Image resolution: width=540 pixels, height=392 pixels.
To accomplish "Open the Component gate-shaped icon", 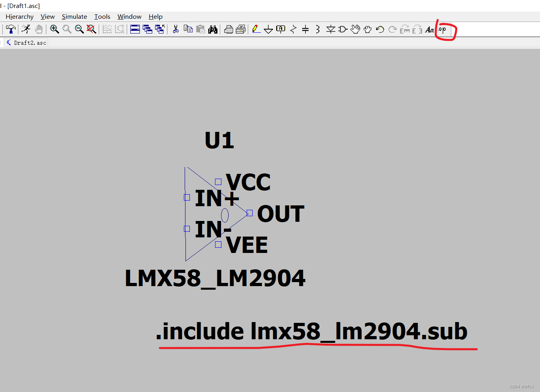I will tap(343, 29).
